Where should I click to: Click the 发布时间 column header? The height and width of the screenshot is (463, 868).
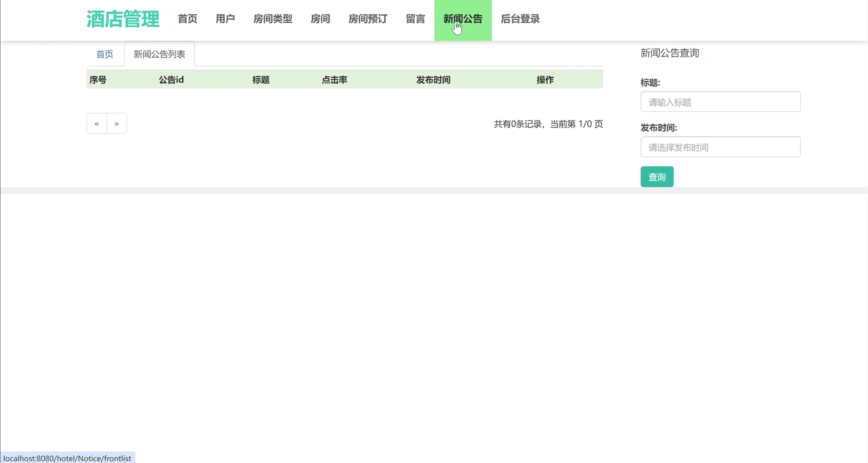point(433,80)
